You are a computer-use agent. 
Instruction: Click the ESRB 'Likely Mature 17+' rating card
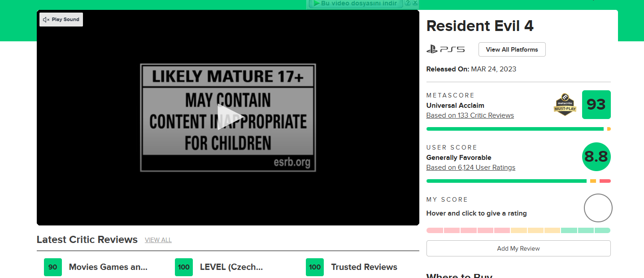click(x=228, y=118)
